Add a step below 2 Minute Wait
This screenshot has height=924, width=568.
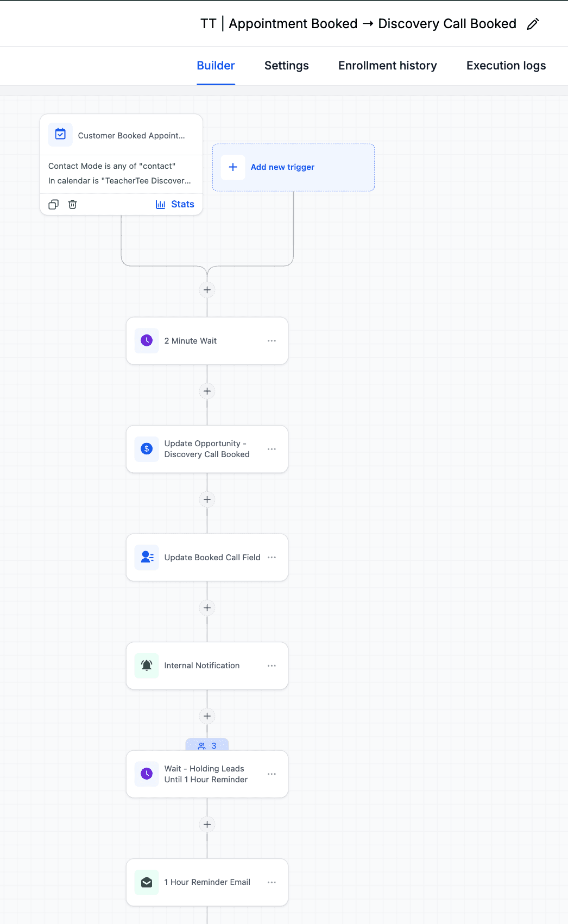pyautogui.click(x=207, y=391)
